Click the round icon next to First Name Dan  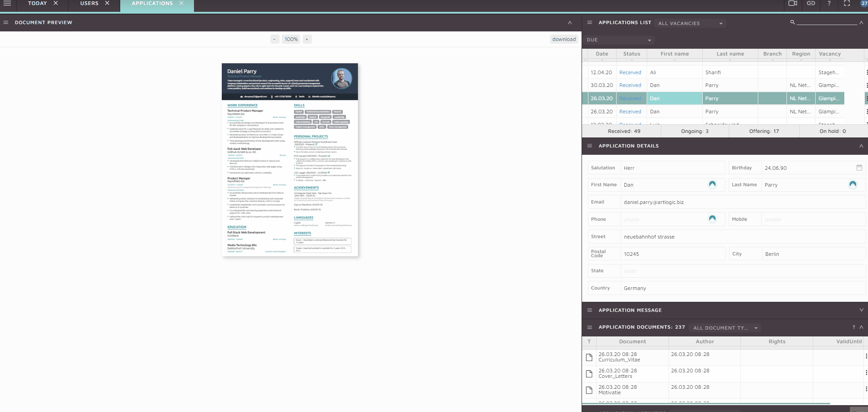pyautogui.click(x=712, y=184)
